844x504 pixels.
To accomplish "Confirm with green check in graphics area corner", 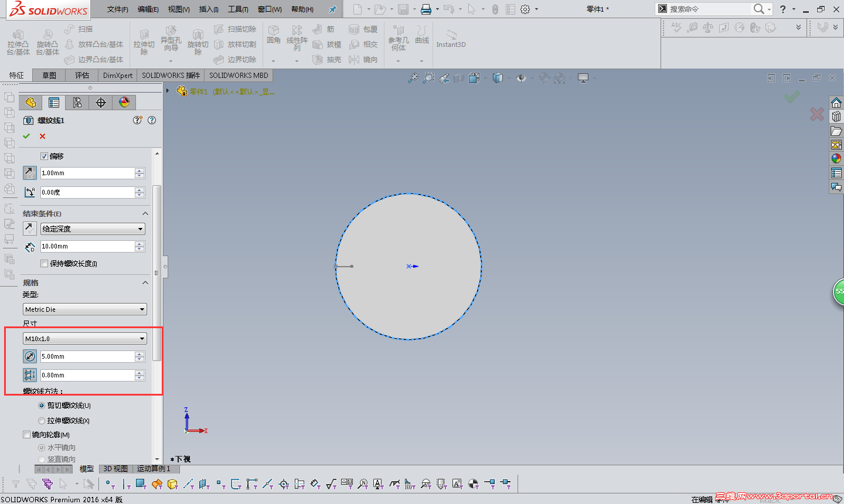I will click(792, 97).
